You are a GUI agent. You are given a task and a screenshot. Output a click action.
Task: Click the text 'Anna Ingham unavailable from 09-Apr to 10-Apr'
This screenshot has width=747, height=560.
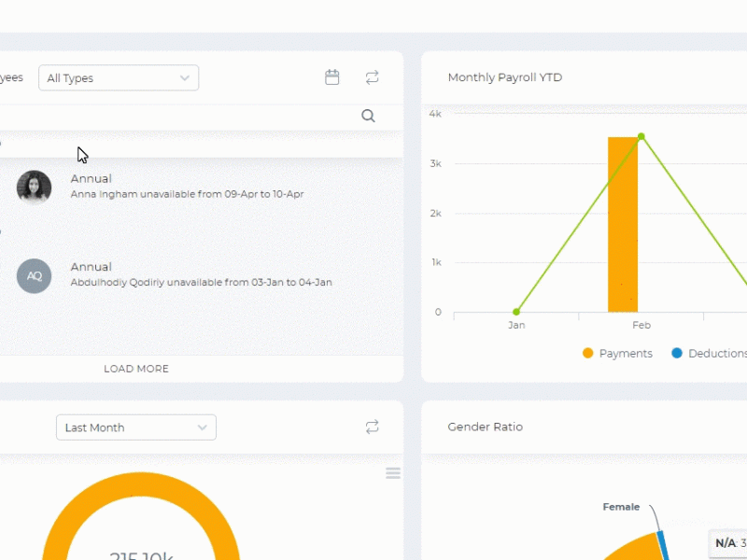pyautogui.click(x=188, y=194)
